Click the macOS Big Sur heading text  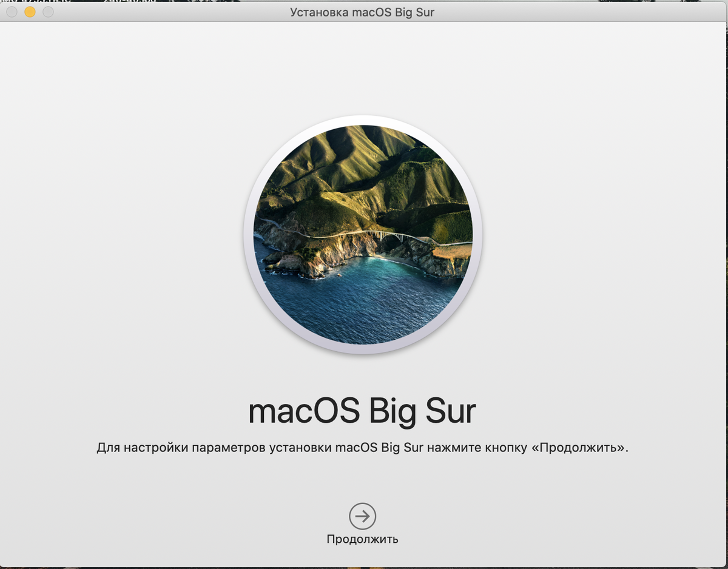tap(363, 409)
